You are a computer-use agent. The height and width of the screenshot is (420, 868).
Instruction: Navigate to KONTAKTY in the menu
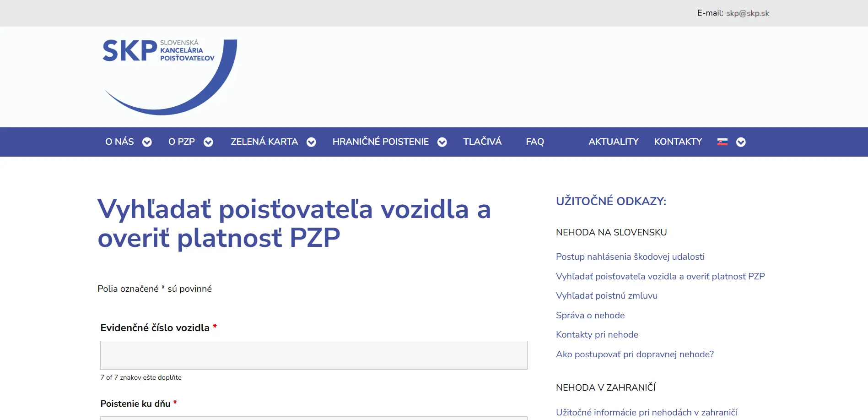(678, 142)
